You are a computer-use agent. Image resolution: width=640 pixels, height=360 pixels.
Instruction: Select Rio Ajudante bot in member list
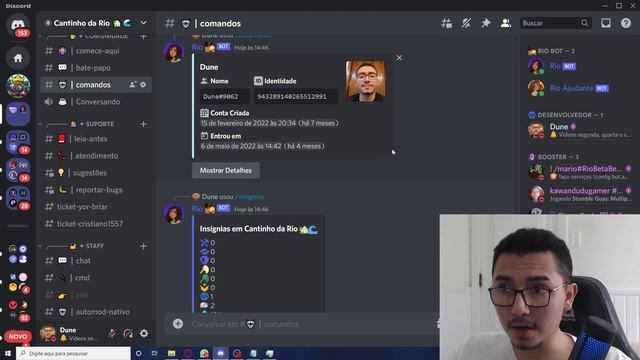click(x=580, y=88)
